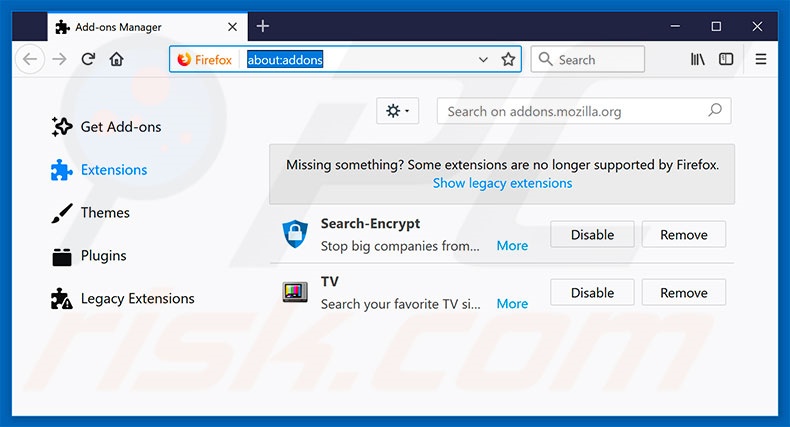Open the Themes section
790x427 pixels.
[x=105, y=213]
